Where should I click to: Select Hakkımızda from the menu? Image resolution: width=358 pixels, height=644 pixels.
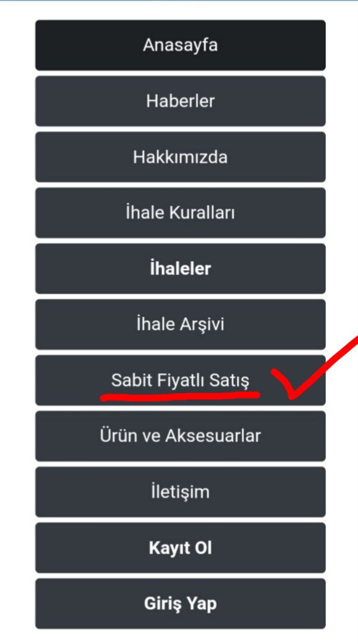[180, 157]
